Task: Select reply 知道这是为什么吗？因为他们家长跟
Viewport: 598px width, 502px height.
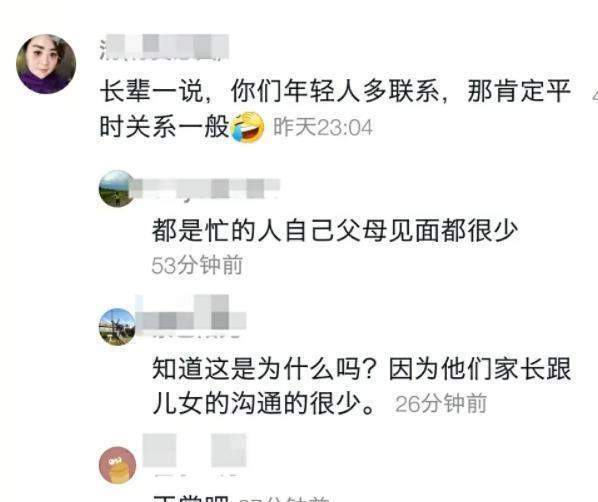Action: point(362,369)
